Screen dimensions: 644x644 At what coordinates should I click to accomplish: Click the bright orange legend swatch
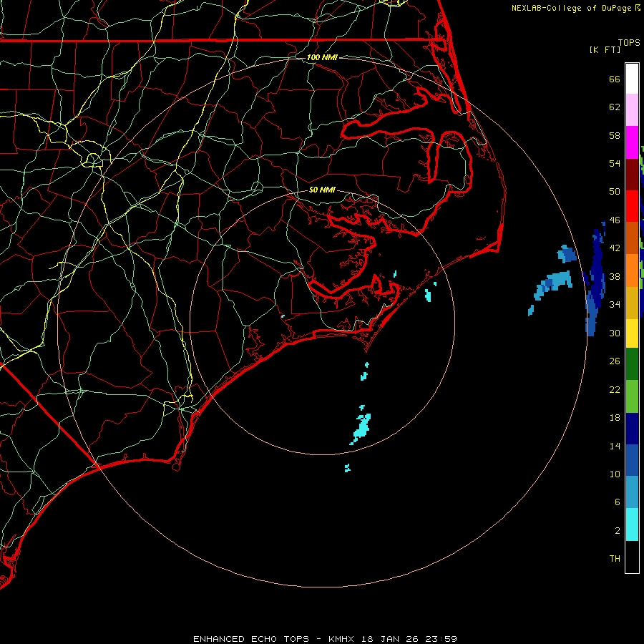(632, 270)
